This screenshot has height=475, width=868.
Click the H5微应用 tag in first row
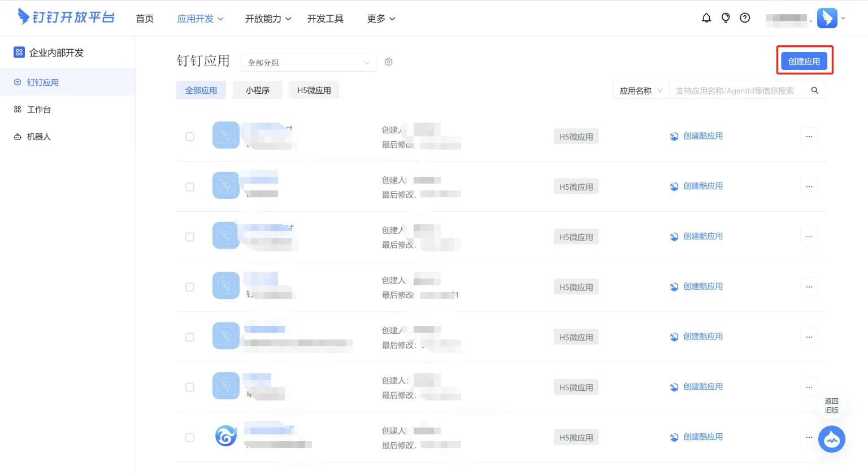pyautogui.click(x=576, y=137)
